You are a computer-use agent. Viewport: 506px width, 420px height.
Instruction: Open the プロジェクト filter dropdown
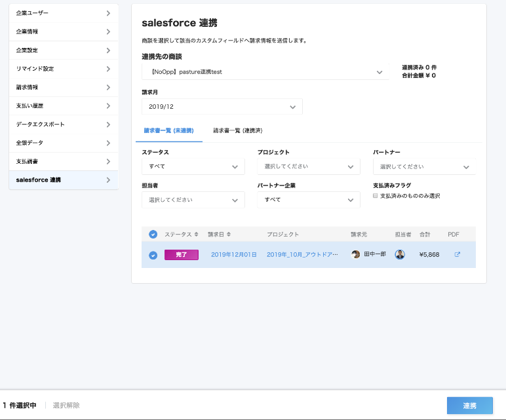tap(309, 166)
